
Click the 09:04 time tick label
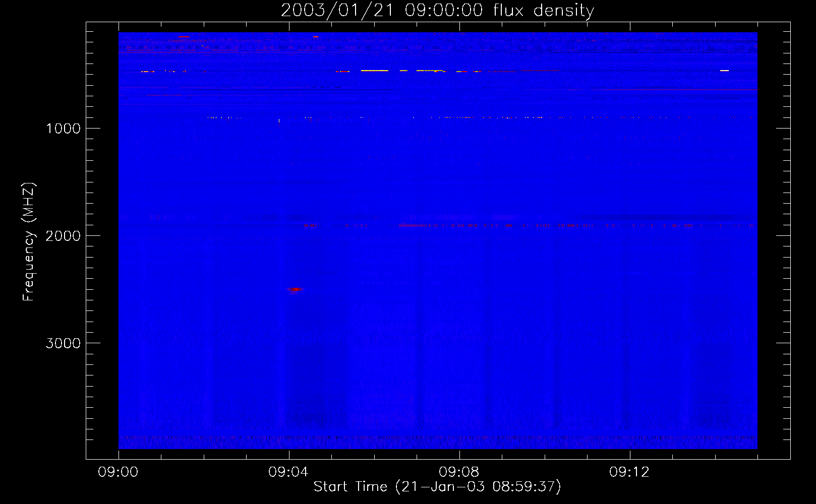pos(288,472)
